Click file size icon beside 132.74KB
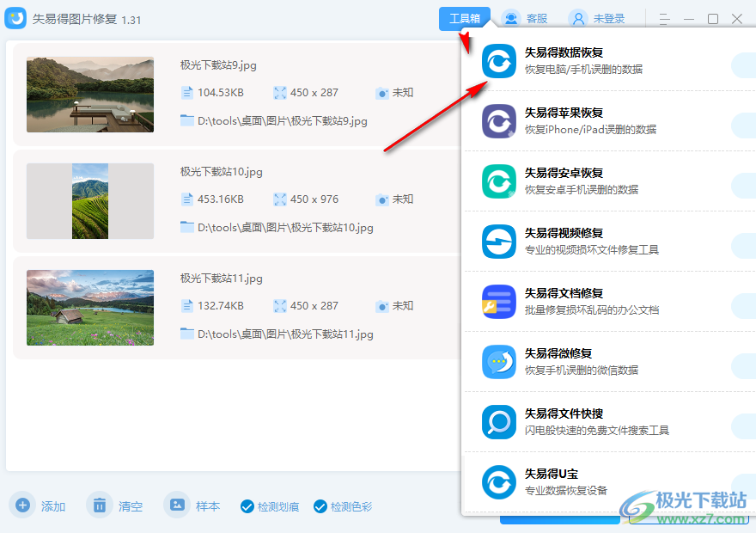Screen dimensions: 756x533 click(x=186, y=306)
